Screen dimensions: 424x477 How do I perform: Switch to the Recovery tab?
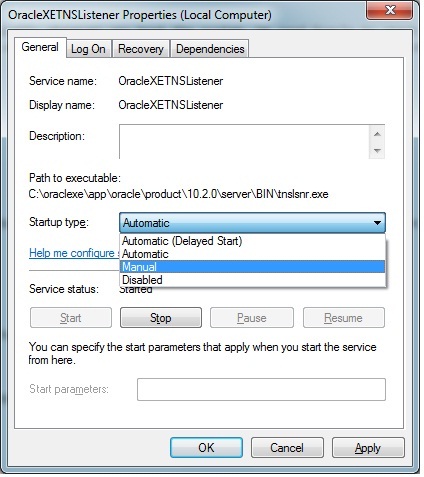pyautogui.click(x=141, y=49)
